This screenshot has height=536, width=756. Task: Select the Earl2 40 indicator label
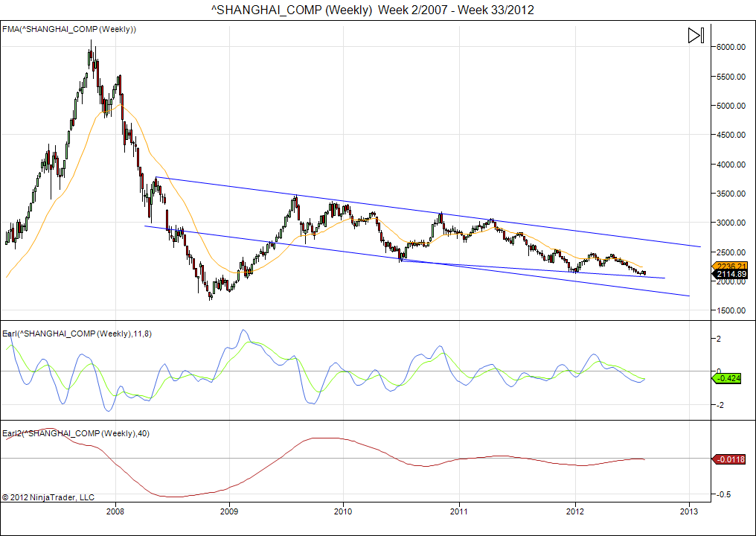tap(76, 433)
